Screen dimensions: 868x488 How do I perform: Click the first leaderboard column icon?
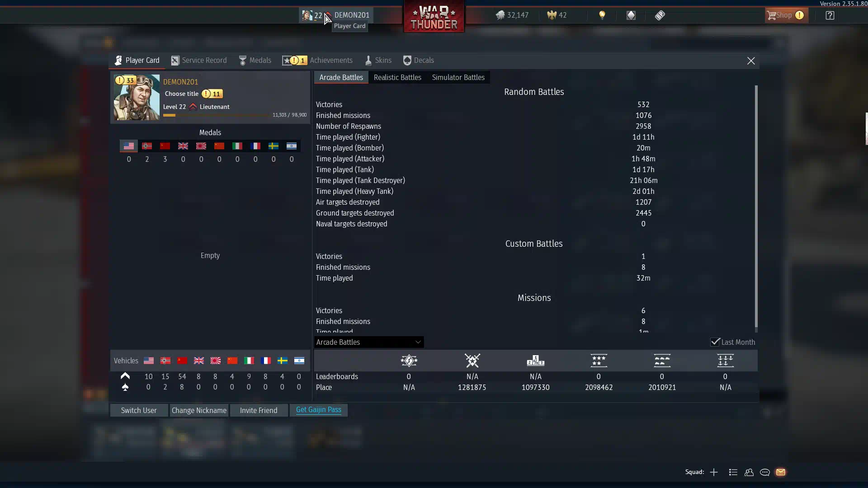(409, 361)
